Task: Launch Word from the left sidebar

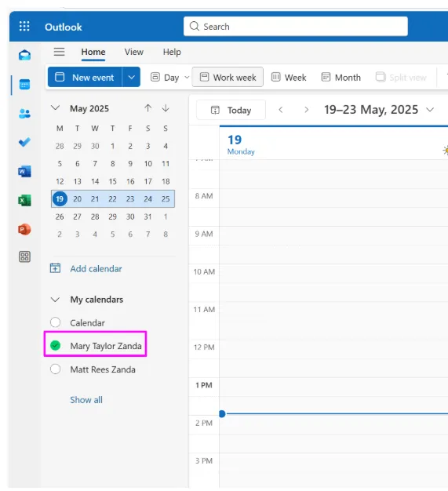Action: [24, 171]
